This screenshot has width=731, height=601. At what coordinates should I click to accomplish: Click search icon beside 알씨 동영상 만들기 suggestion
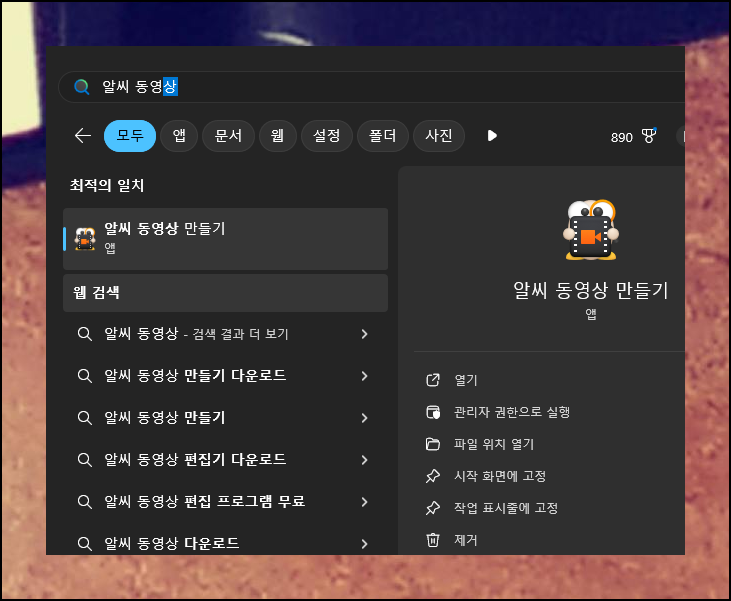click(84, 418)
